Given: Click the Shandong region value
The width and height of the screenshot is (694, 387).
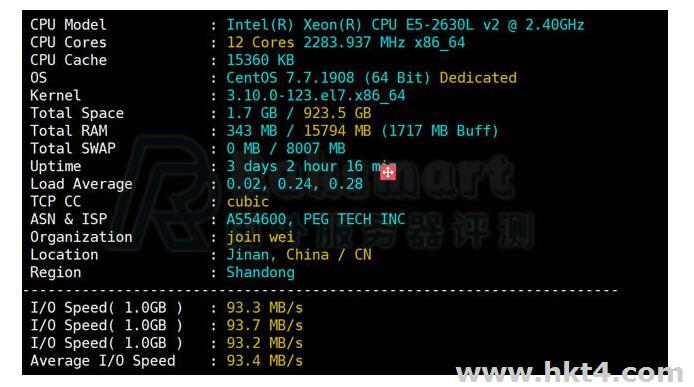Looking at the screenshot, I should (x=260, y=272).
